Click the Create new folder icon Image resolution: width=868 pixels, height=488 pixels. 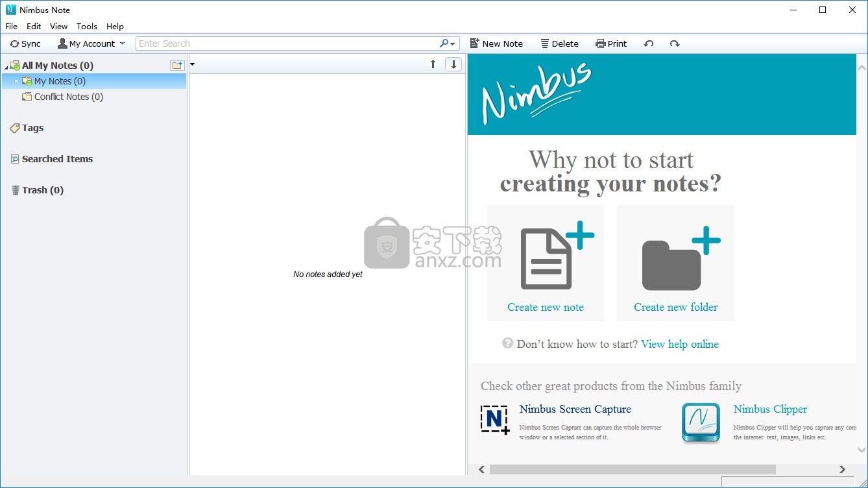[681, 258]
